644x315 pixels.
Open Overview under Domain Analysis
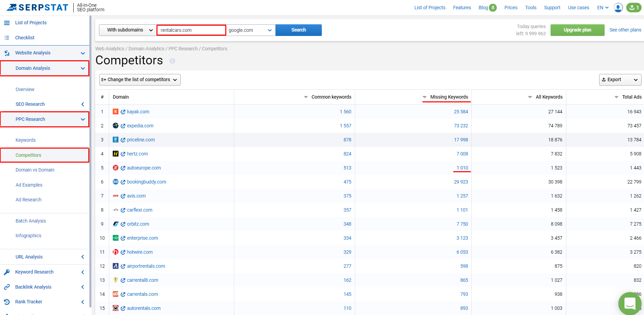point(25,89)
